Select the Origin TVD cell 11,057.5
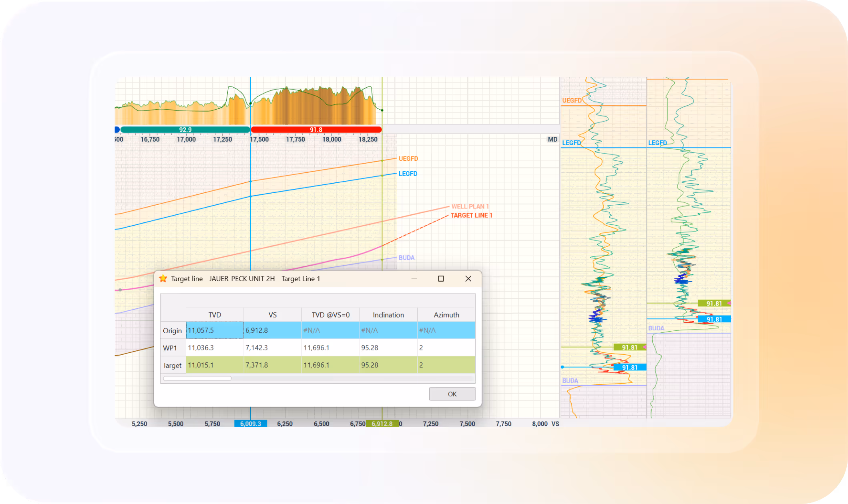 (x=215, y=330)
